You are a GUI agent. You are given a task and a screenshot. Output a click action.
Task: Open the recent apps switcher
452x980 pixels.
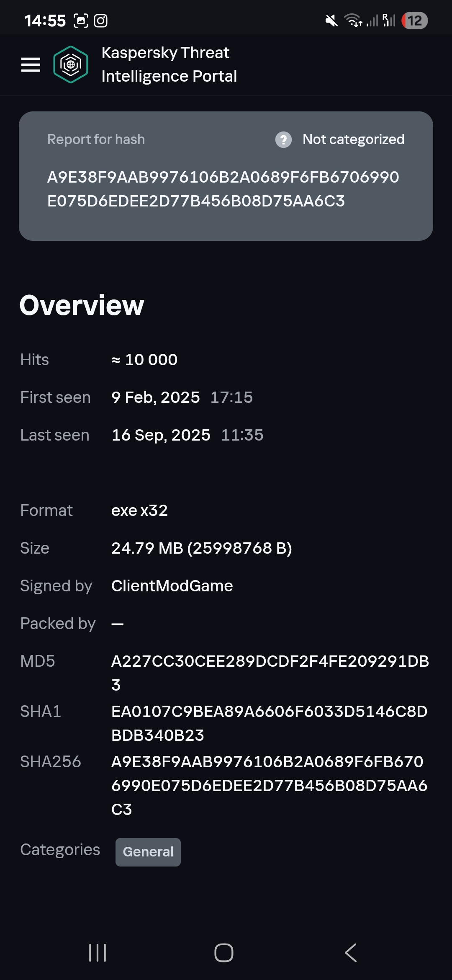pos(98,953)
